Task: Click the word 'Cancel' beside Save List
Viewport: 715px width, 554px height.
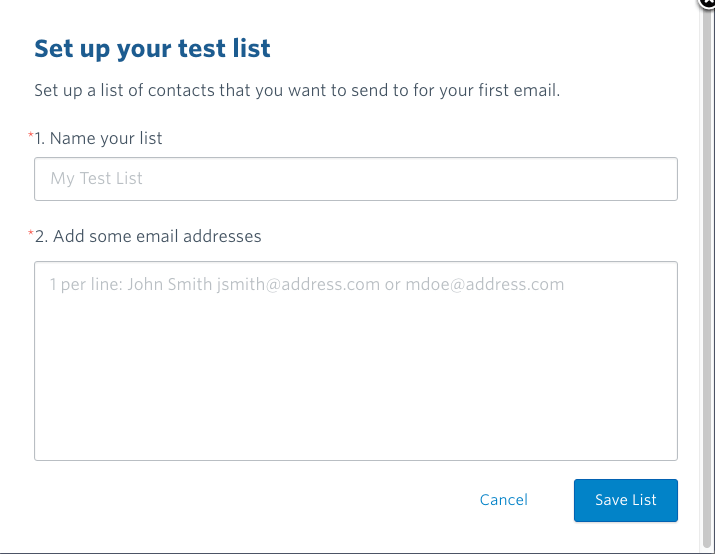Action: tap(503, 500)
